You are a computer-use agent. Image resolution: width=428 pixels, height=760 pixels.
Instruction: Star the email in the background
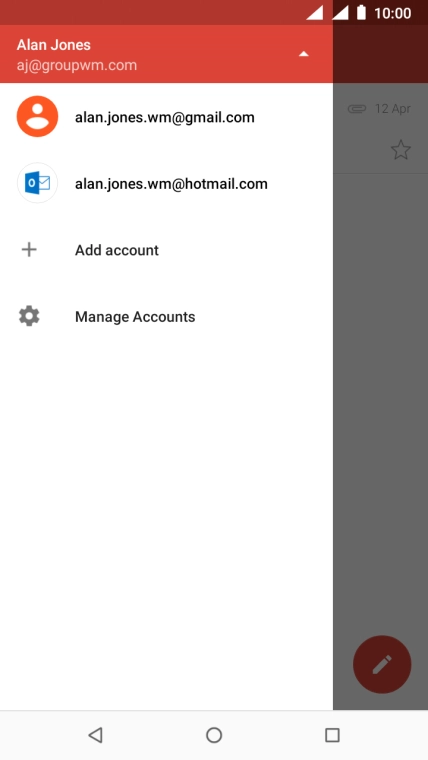click(401, 150)
